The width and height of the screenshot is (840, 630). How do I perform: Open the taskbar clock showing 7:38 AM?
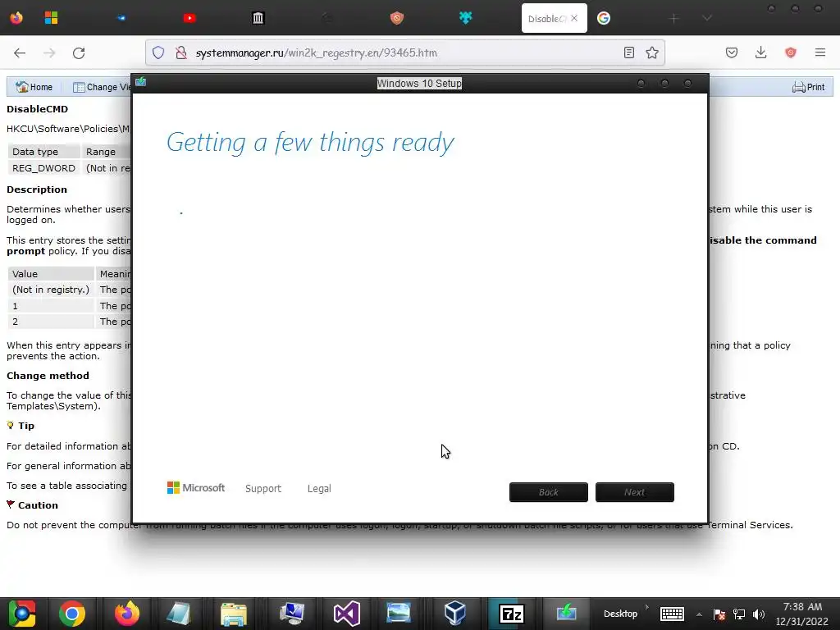tap(802, 614)
